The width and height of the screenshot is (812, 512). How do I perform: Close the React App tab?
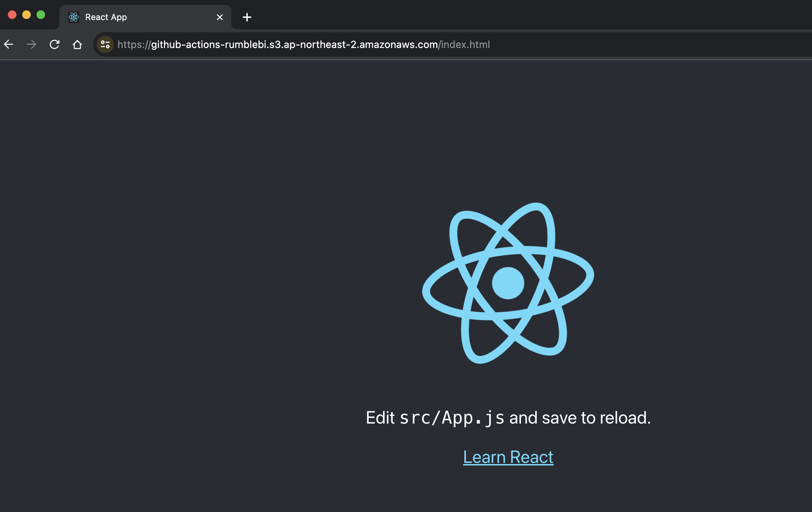pos(220,17)
